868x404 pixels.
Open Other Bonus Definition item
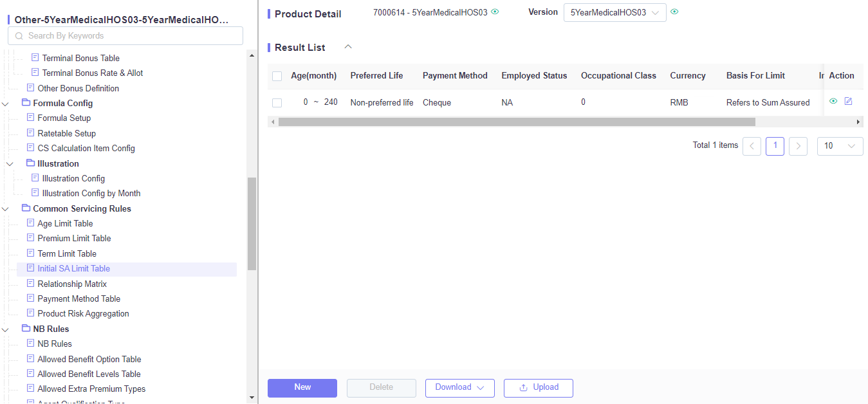78,88
